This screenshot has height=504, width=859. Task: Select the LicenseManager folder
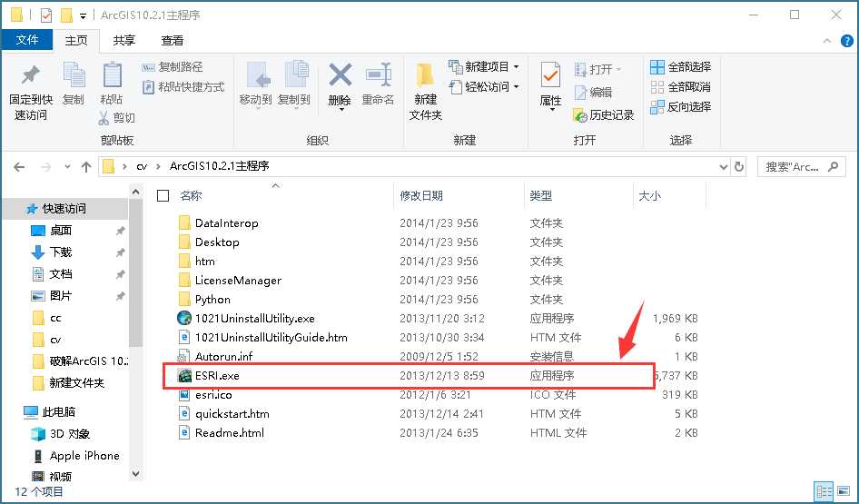tap(238, 281)
